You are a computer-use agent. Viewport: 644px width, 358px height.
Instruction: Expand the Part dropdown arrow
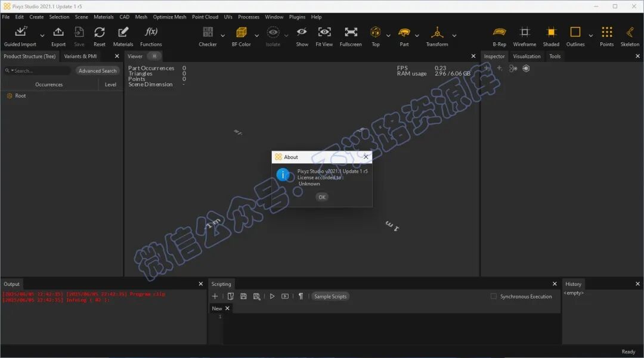[x=417, y=36]
